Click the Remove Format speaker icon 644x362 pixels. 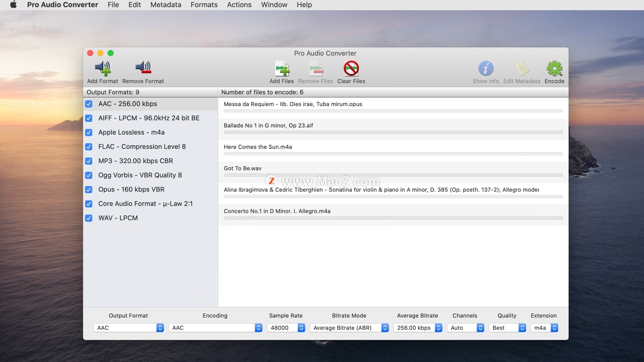(x=143, y=68)
